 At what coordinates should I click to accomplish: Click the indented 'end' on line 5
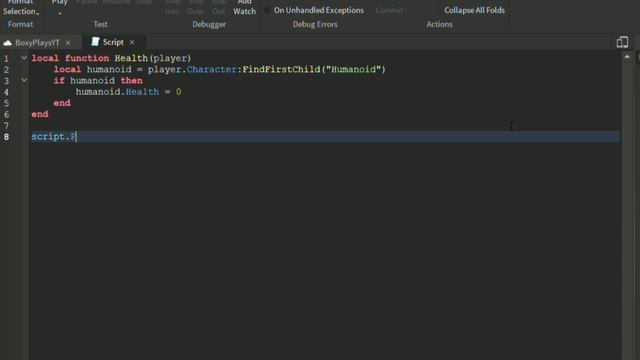(x=62, y=103)
